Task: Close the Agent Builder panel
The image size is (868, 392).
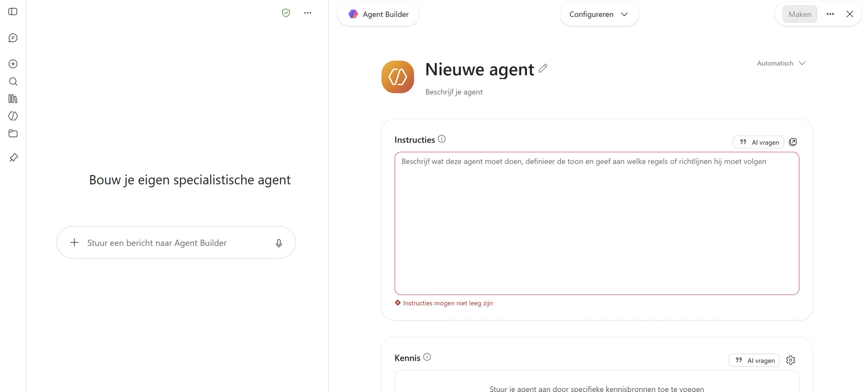Action: [x=850, y=14]
